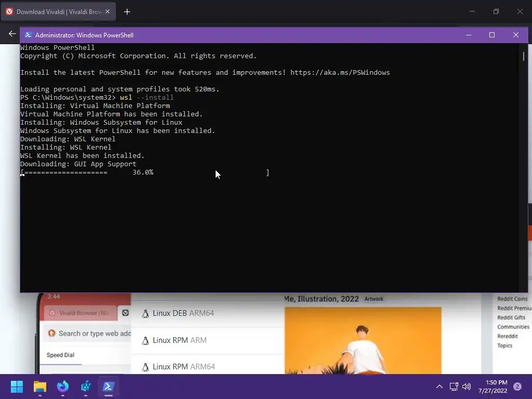The width and height of the screenshot is (532, 399).
Task: Open a new browser tab
Action: click(x=127, y=12)
